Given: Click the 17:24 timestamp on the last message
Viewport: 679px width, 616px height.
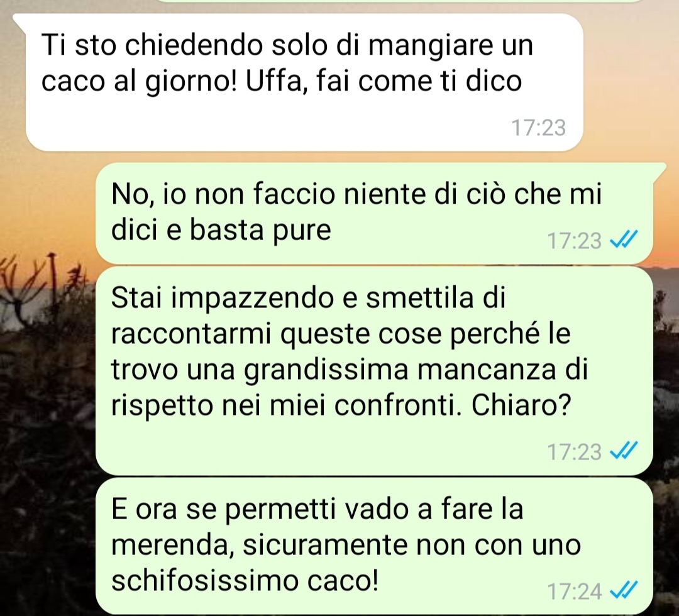Looking at the screenshot, I should click(574, 591).
